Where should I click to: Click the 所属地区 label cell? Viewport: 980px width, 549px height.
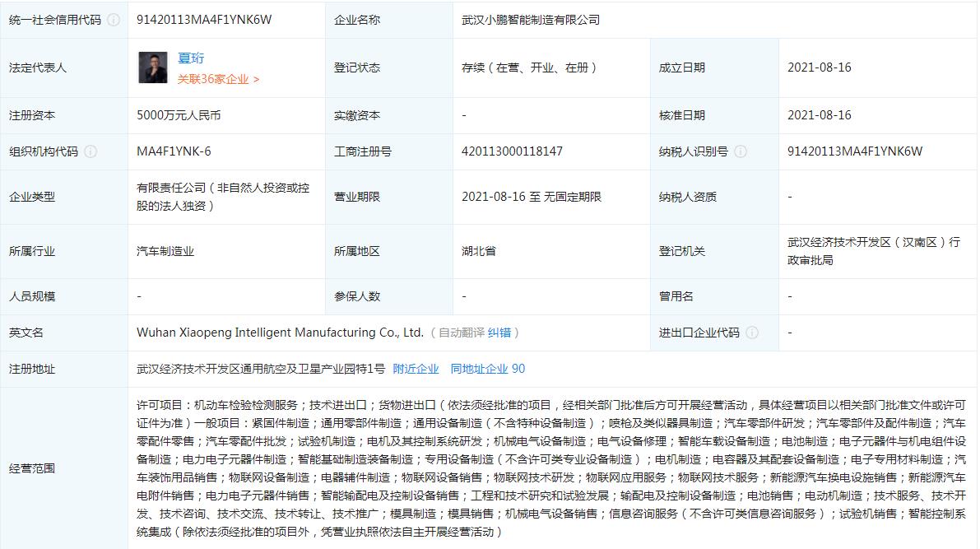coord(388,251)
